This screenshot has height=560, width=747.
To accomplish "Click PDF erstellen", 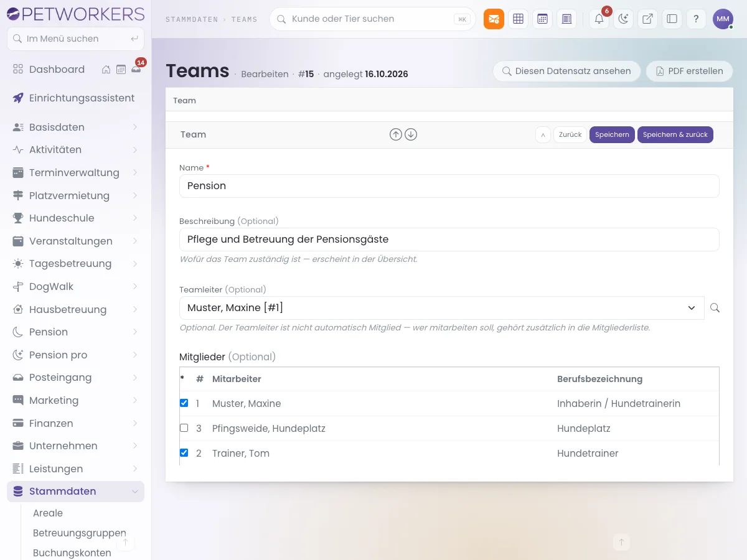I will pyautogui.click(x=689, y=71).
